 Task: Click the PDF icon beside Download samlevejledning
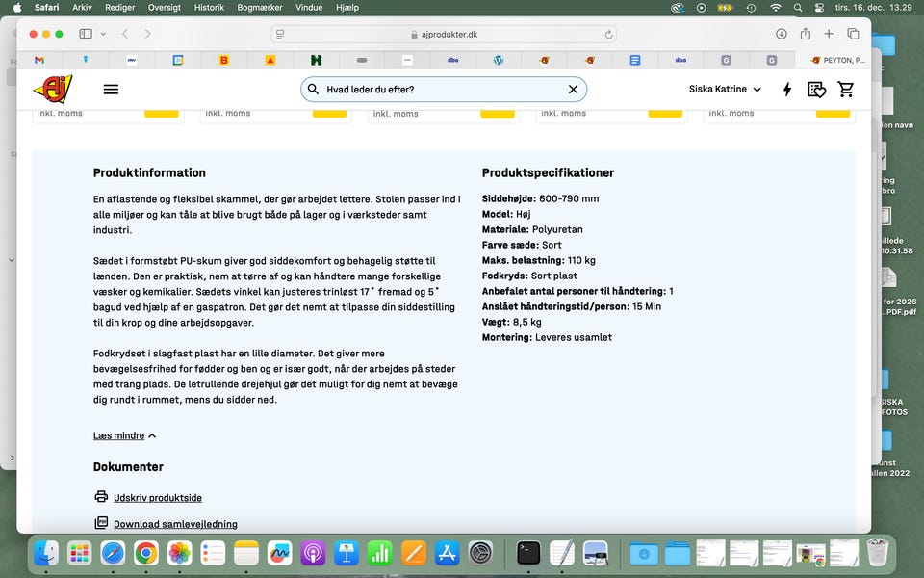tap(101, 523)
